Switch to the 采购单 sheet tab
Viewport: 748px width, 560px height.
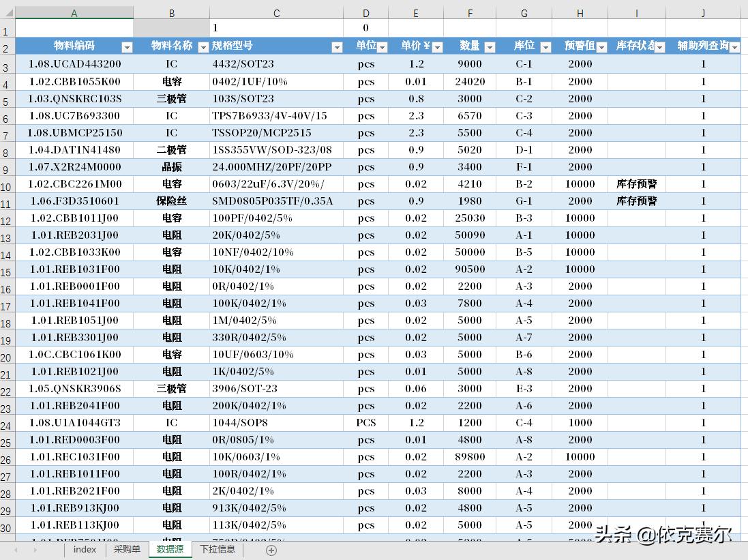127,549
